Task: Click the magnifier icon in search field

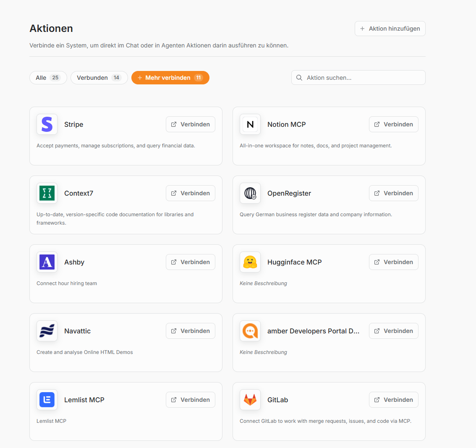Action: (x=299, y=78)
